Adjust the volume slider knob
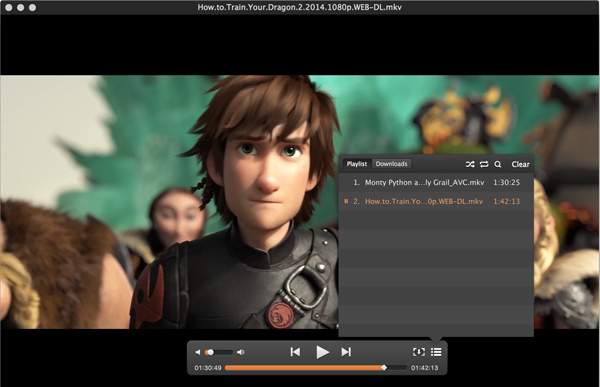 point(210,352)
